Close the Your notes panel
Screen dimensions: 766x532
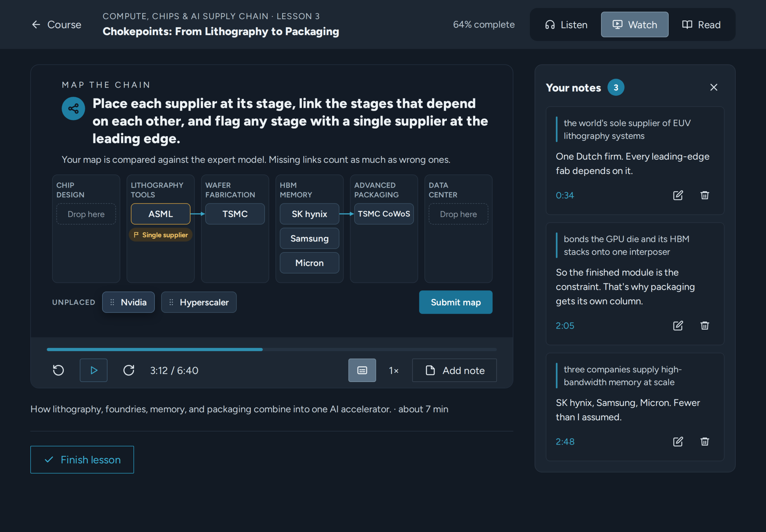[x=714, y=87]
